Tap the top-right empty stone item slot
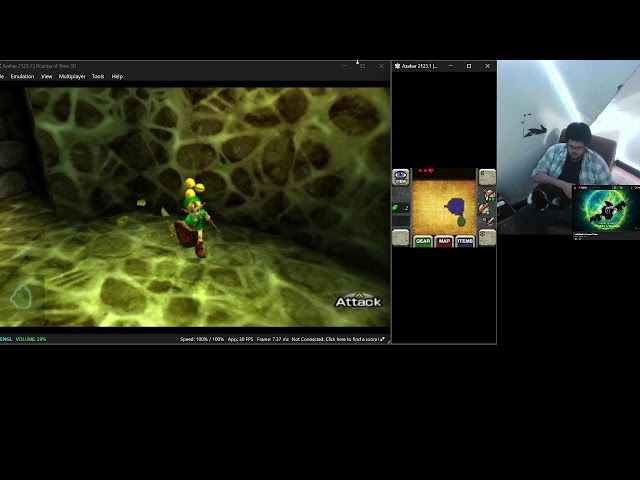Screen dimensions: 640x480 click(x=487, y=178)
